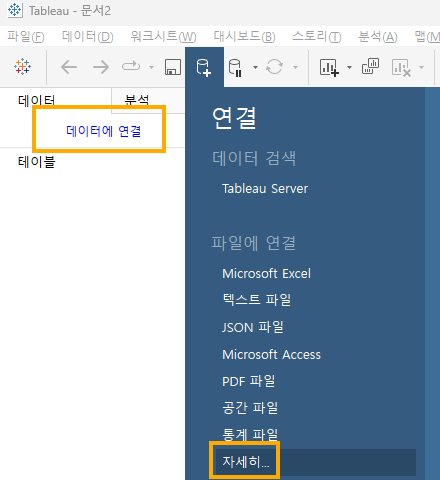Open the refresh icon dropdown arrow
This screenshot has height=480, width=440.
point(295,67)
